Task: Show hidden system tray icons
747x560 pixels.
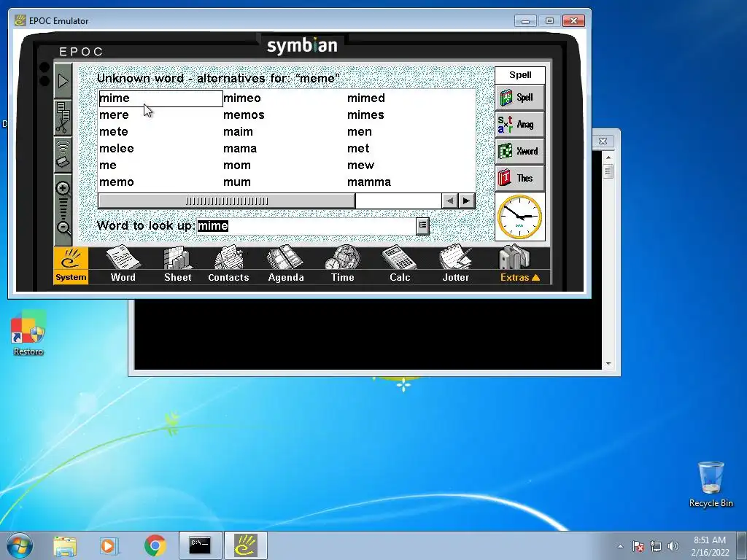Action: [620, 546]
